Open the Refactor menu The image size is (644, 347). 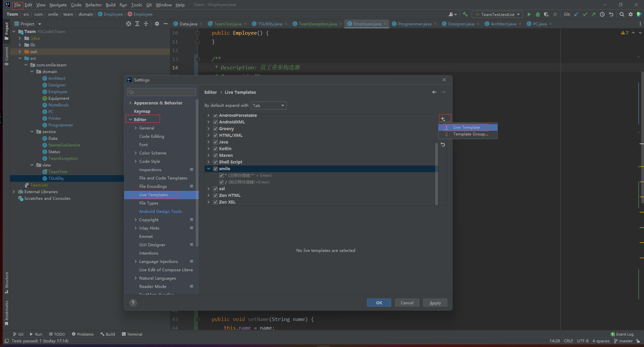(94, 5)
